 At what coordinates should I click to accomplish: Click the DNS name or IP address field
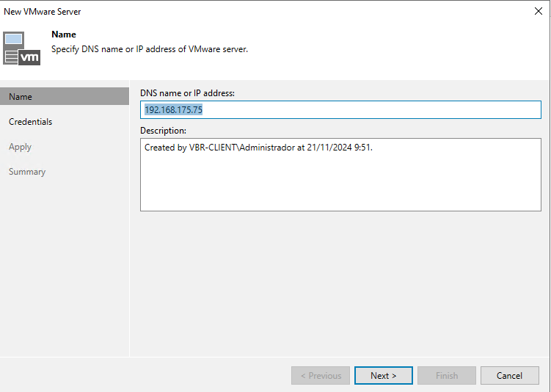point(340,110)
